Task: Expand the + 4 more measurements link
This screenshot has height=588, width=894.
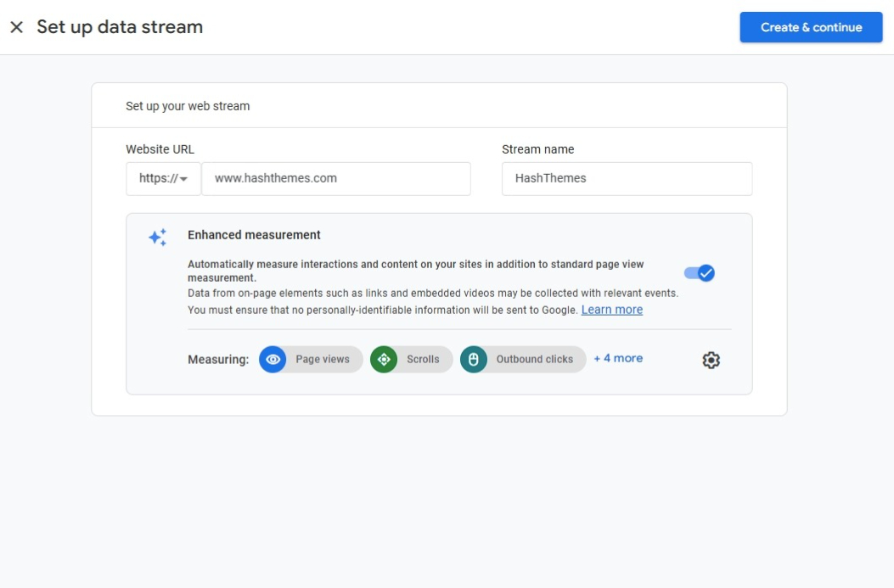Action: pyautogui.click(x=618, y=358)
